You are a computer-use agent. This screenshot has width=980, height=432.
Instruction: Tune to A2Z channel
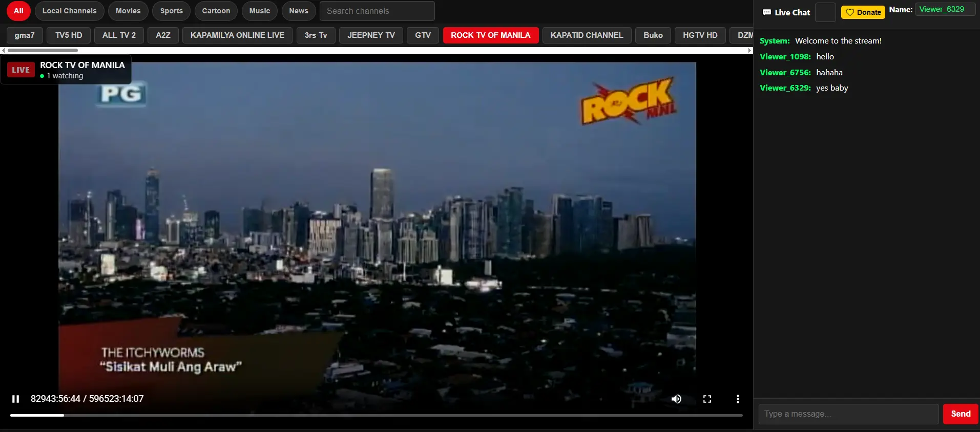click(x=163, y=35)
